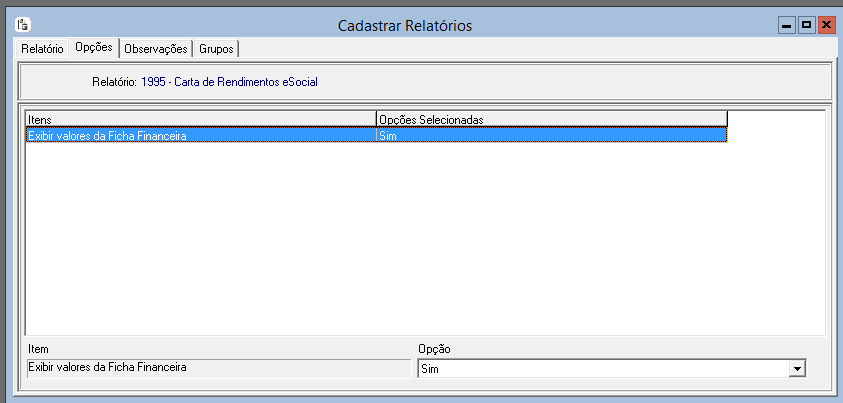Screen dimensions: 843x403
Task: Select the Opções tab
Action: 93,48
